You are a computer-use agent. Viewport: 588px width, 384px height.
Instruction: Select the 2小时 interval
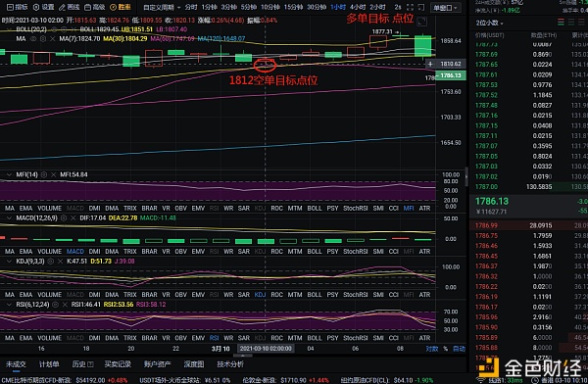pos(377,7)
